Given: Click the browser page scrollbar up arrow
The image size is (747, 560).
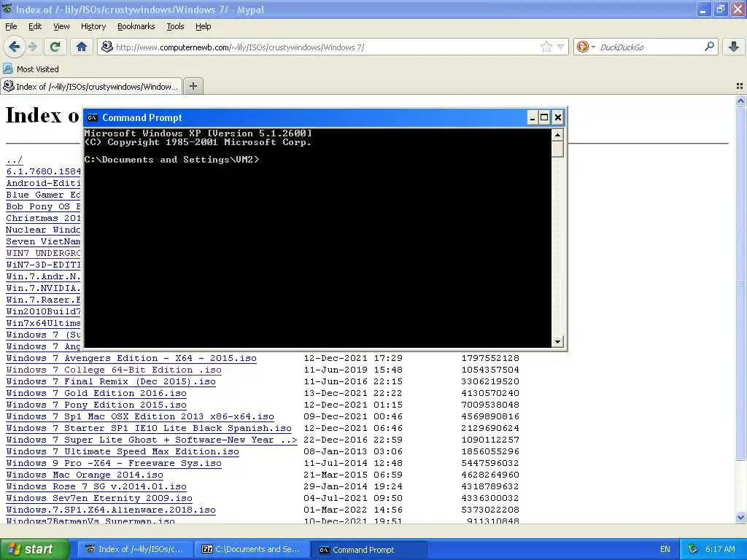Looking at the screenshot, I should [740, 101].
